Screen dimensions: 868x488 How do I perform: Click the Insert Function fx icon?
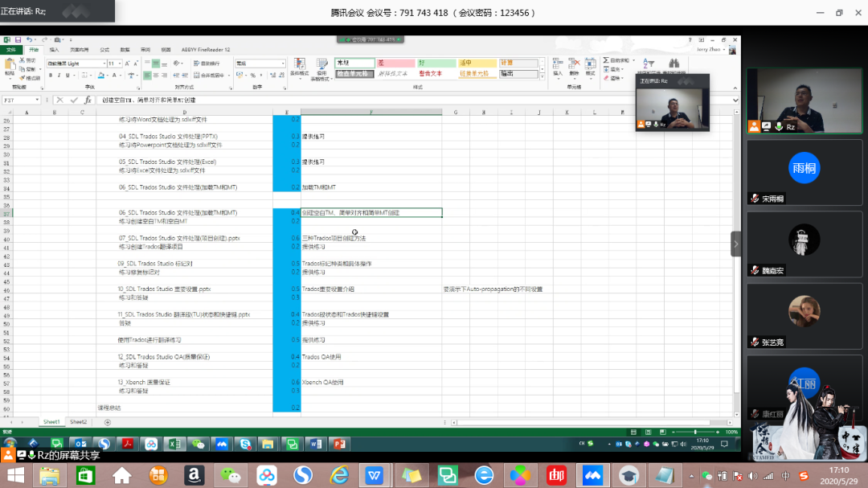pos(87,100)
